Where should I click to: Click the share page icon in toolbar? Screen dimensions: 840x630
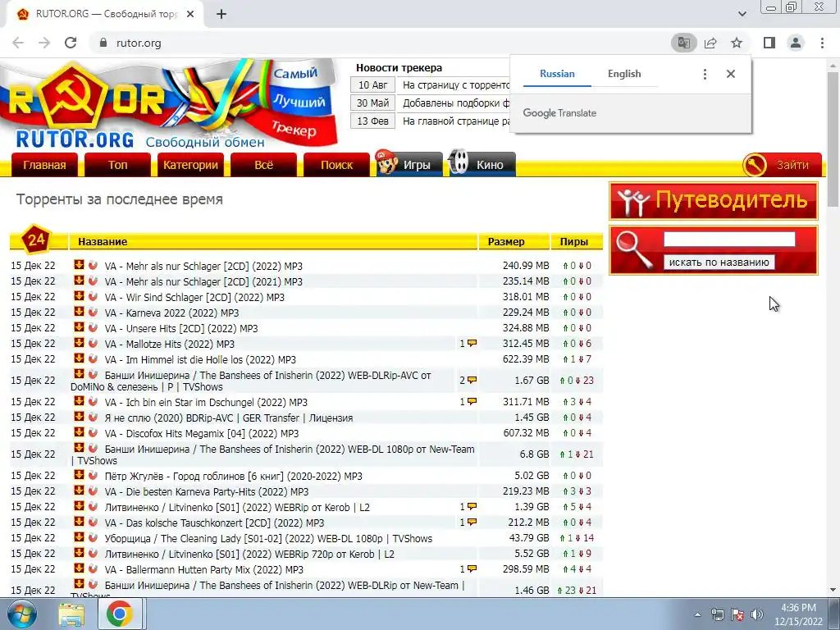tap(710, 43)
